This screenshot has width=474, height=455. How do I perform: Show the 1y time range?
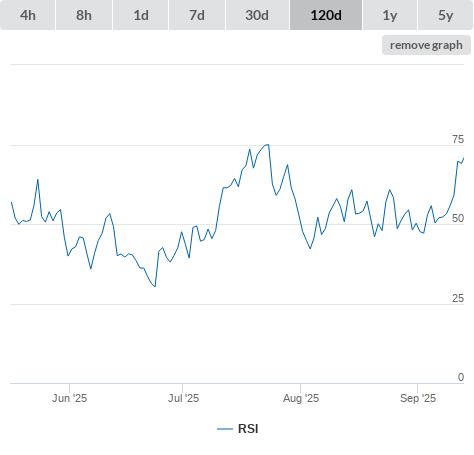[x=390, y=15]
